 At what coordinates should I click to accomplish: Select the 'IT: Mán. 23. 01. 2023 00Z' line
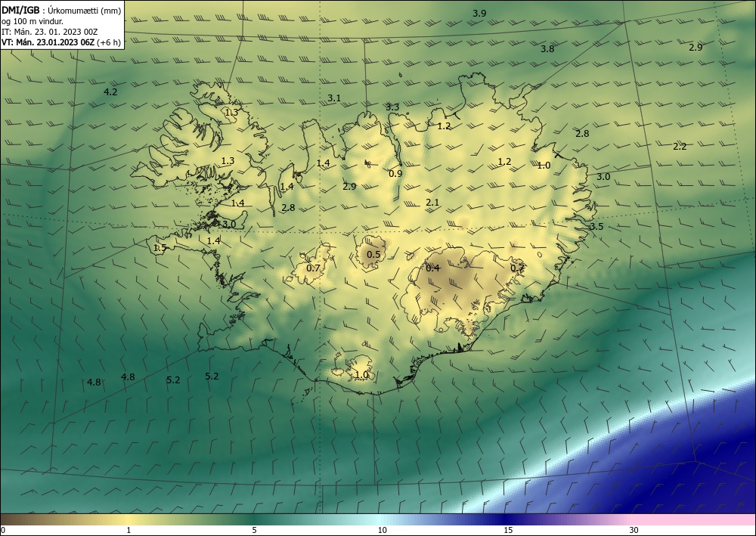50,32
